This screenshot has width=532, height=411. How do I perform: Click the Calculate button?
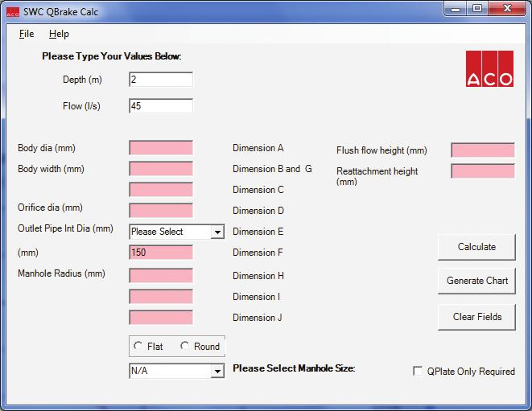point(476,247)
